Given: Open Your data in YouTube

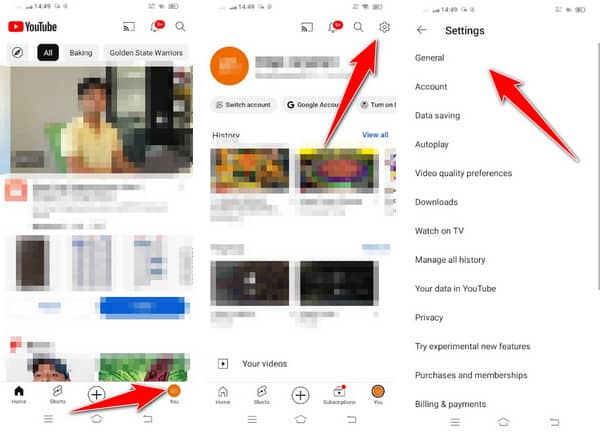Looking at the screenshot, I should point(455,289).
